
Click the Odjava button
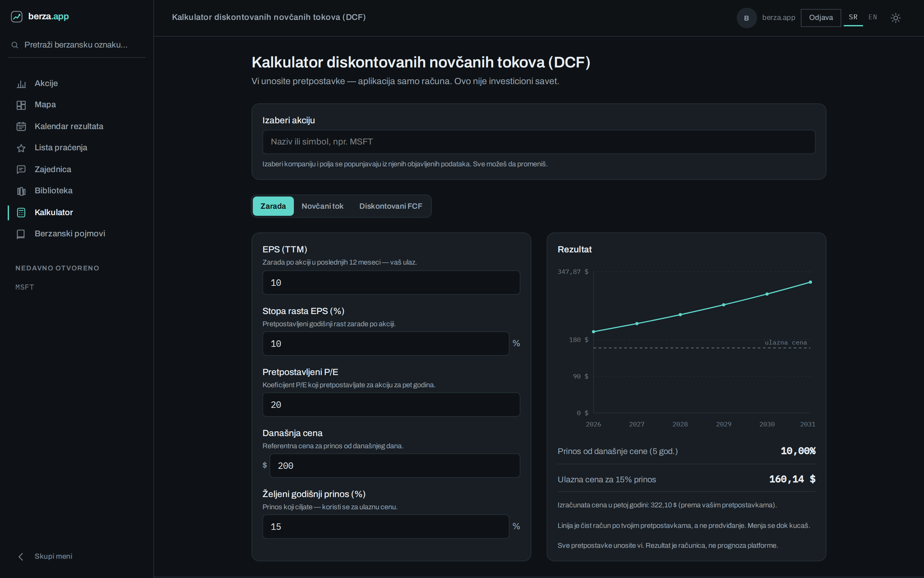(x=820, y=18)
